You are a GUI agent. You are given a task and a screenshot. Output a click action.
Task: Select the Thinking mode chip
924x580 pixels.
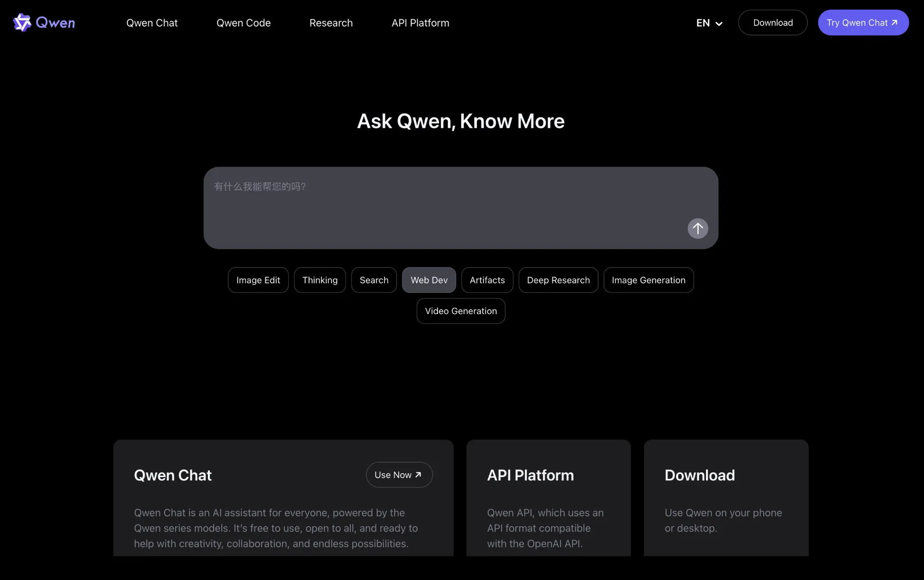pyautogui.click(x=320, y=280)
